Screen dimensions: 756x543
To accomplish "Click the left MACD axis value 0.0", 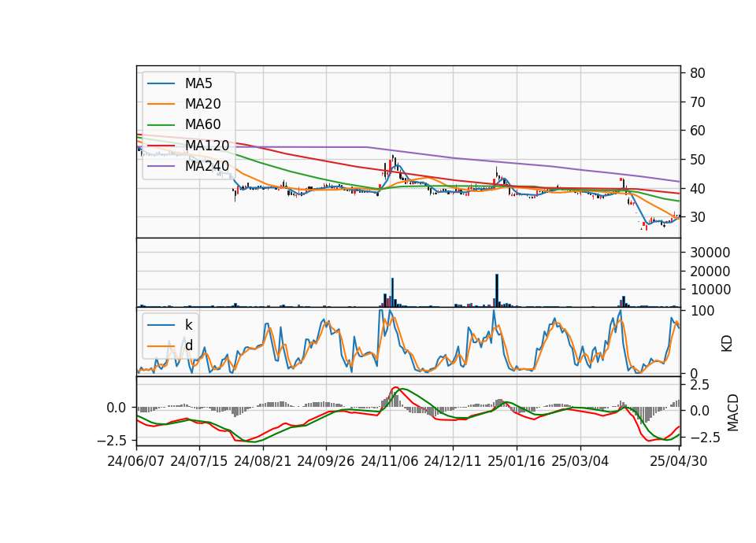I will [x=117, y=408].
